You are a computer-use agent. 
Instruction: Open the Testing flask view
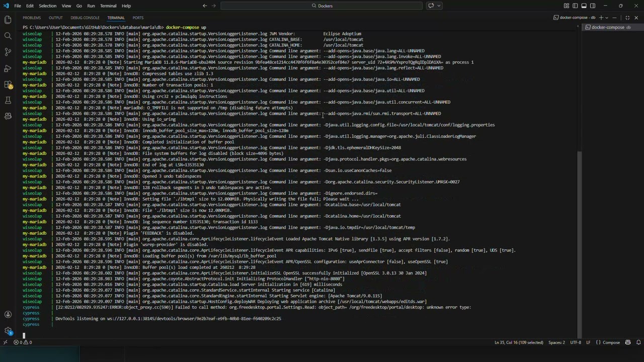(x=8, y=100)
